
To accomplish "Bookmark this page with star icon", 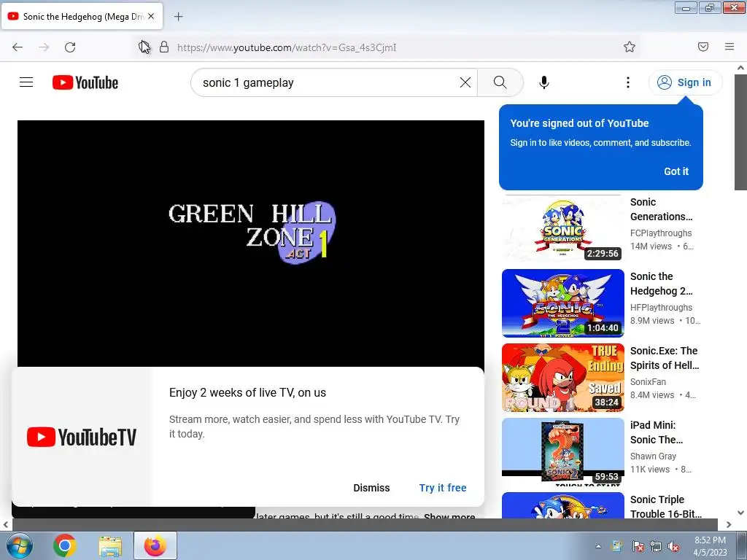I will coord(630,47).
